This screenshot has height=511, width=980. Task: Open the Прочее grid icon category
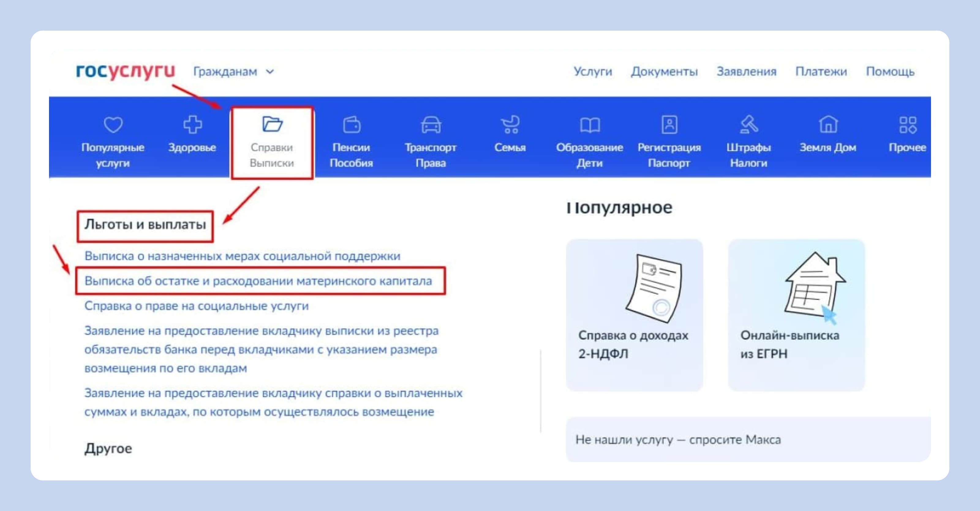pyautogui.click(x=907, y=125)
